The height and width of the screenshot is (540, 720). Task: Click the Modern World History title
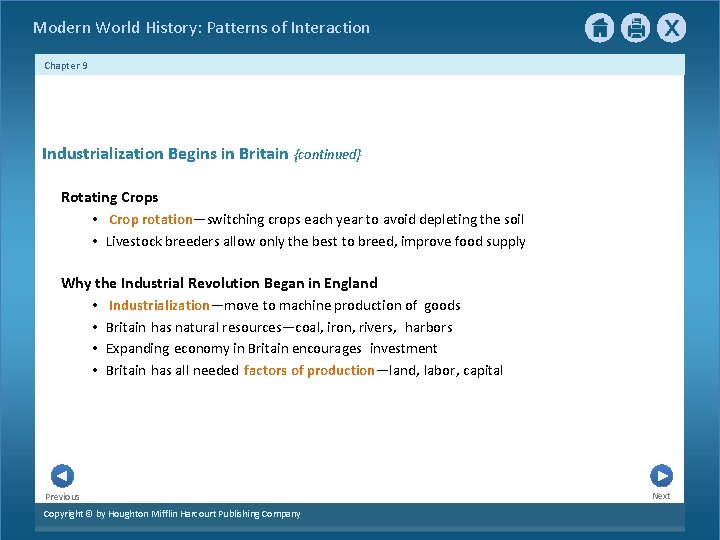(x=201, y=28)
